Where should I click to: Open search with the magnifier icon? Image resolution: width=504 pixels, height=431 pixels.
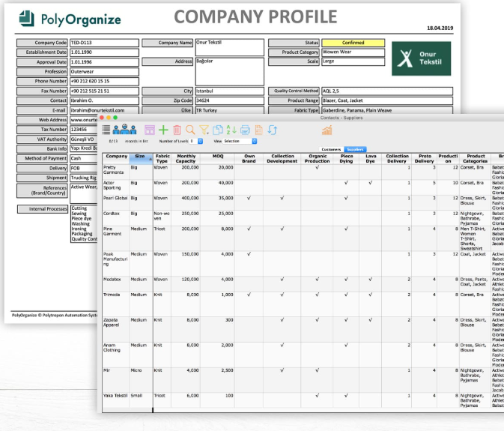190,130
